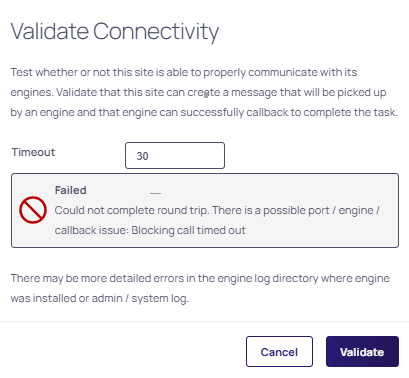Click the 'was installed or admin / system log' line
409x378 pixels.
point(100,298)
